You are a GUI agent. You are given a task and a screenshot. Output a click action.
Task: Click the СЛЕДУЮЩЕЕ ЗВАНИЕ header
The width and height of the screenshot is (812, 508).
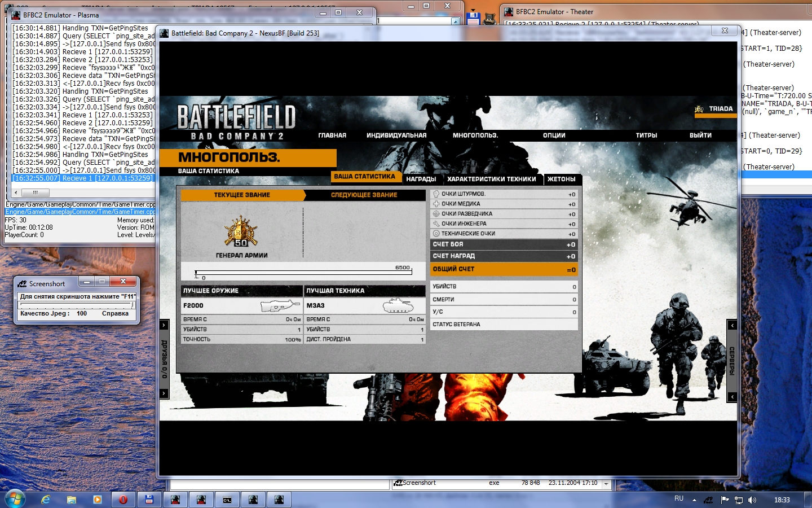click(364, 195)
